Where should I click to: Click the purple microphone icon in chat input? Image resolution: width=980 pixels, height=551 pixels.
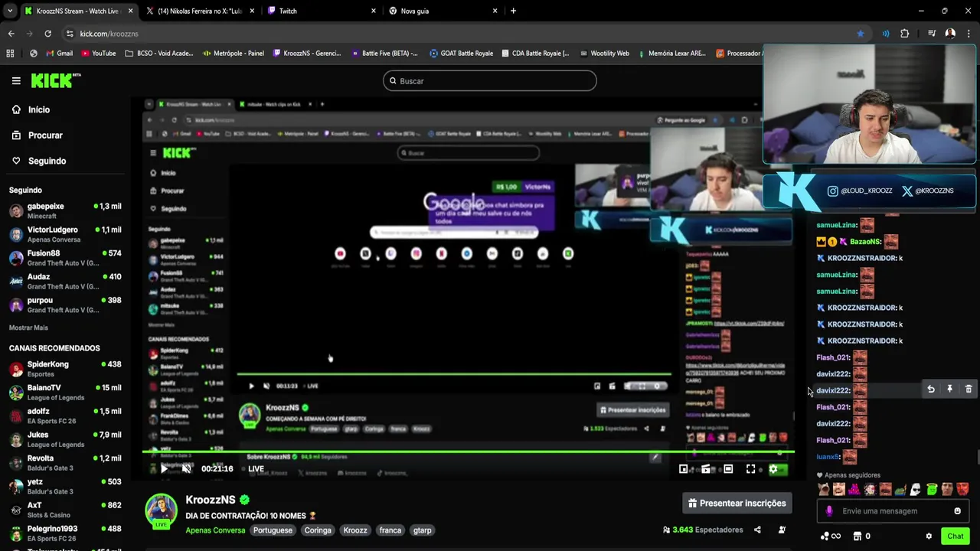(829, 511)
